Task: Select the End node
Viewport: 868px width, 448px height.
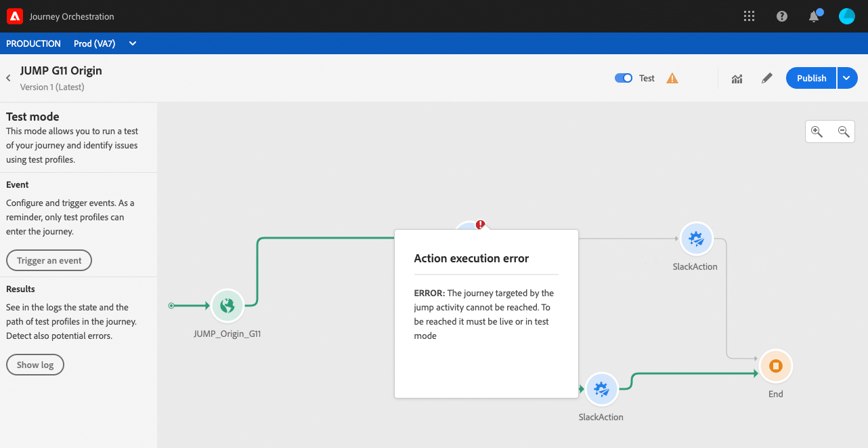Action: coord(776,366)
